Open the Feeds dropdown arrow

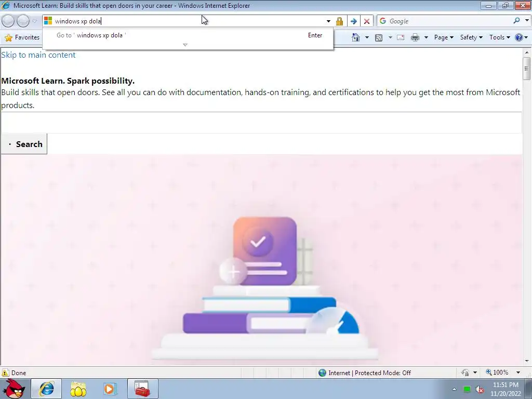tap(390, 37)
